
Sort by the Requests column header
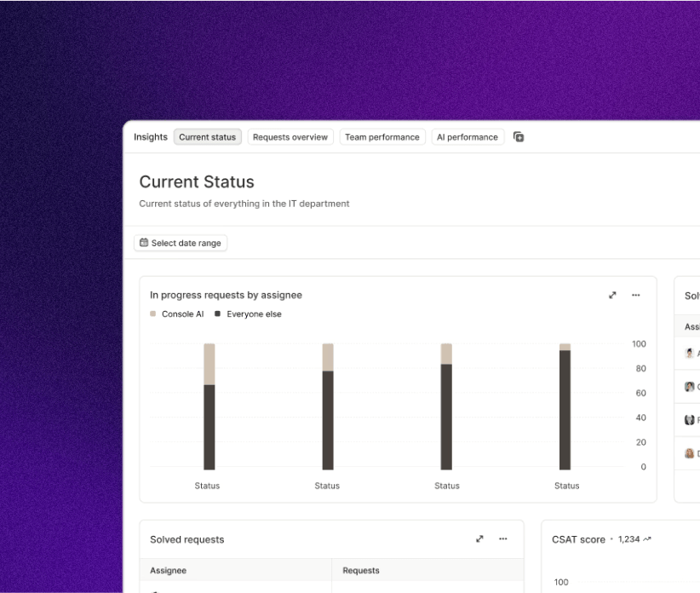(361, 571)
